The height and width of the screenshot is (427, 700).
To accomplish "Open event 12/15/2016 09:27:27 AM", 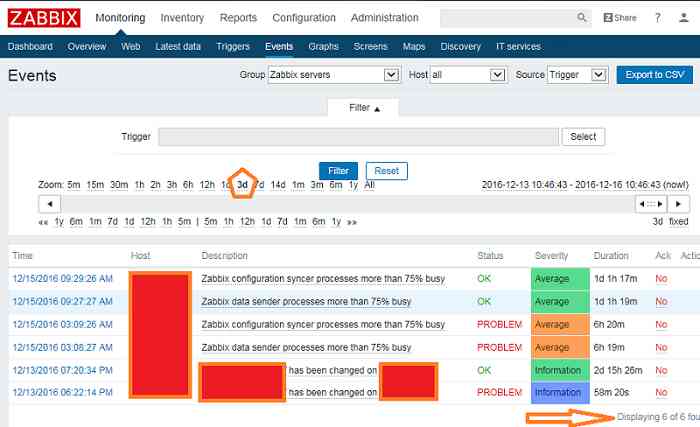I will click(x=62, y=301).
